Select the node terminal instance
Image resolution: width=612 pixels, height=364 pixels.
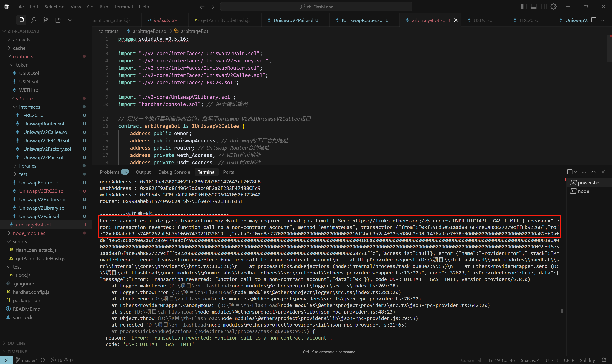click(x=589, y=191)
